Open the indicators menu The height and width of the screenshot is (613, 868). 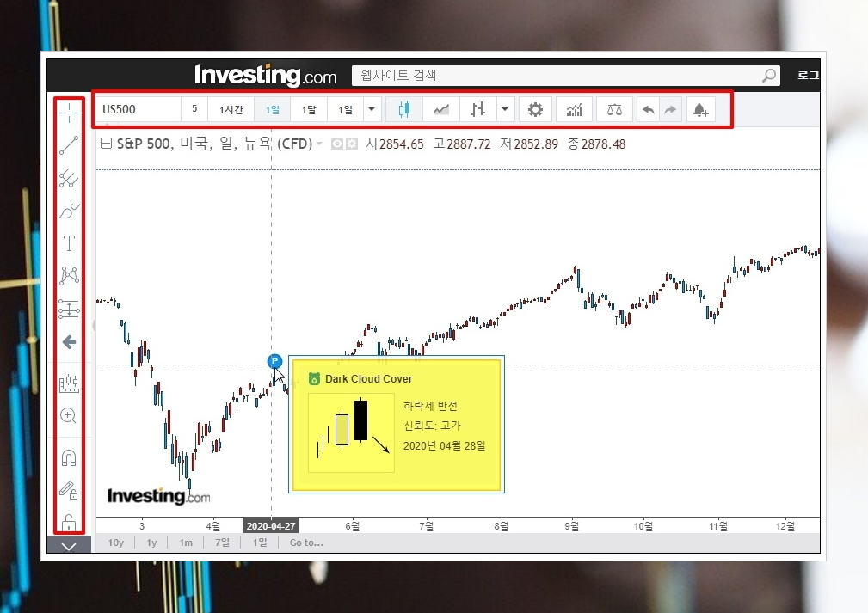[574, 109]
